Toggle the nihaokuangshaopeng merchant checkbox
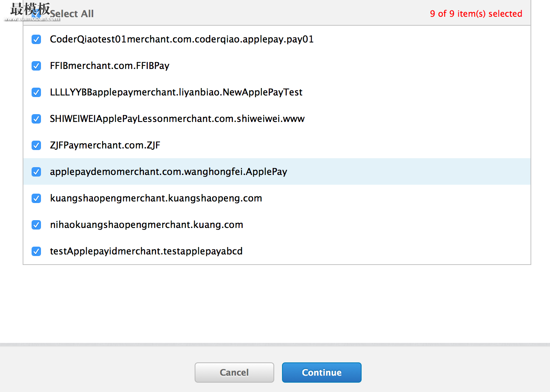 tap(36, 225)
